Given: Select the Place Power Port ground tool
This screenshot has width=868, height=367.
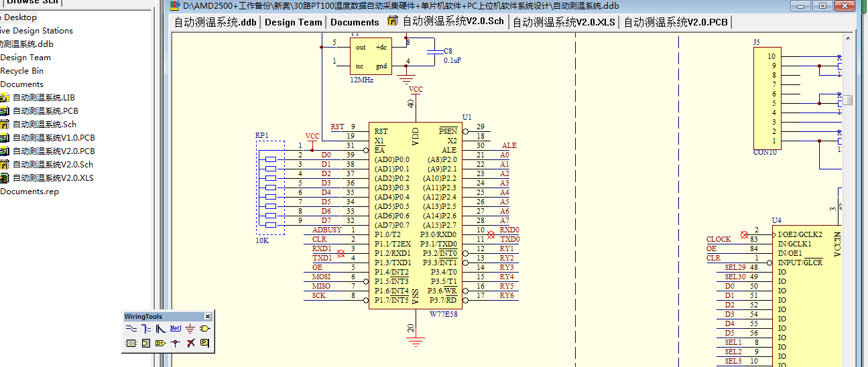Looking at the screenshot, I should [x=190, y=329].
